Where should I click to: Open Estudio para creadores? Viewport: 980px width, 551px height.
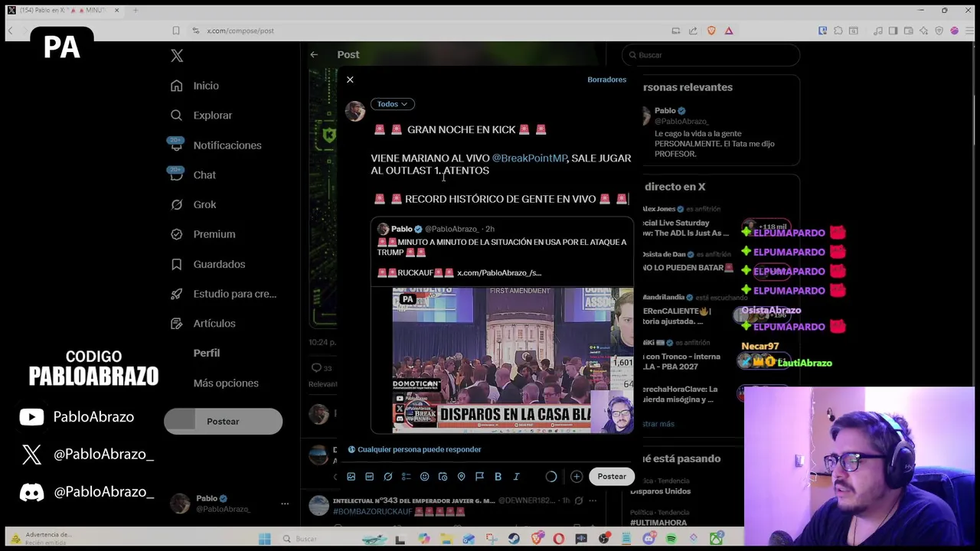[x=224, y=294]
